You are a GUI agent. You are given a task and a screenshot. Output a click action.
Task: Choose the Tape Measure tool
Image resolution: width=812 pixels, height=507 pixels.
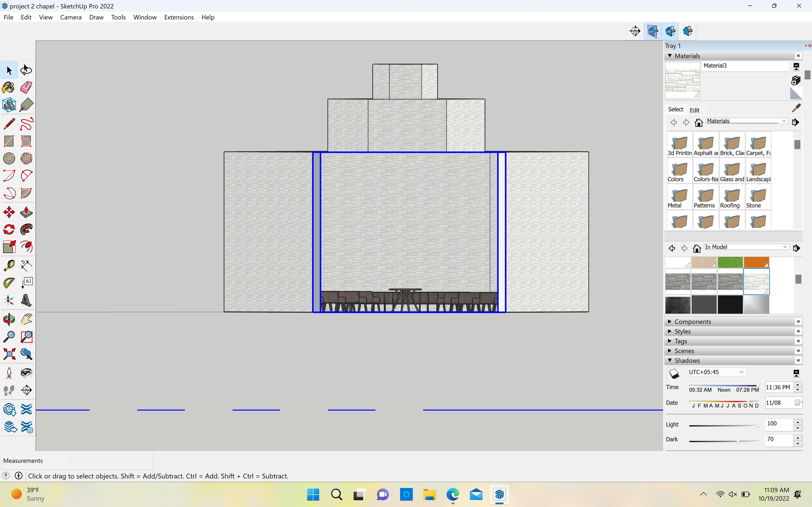(9, 265)
